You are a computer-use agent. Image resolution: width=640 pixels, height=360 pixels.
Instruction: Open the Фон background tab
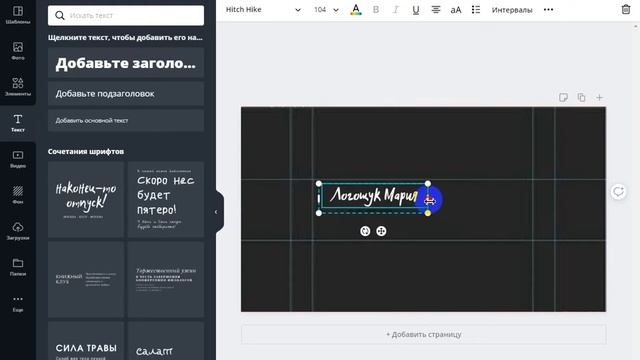(x=18, y=195)
